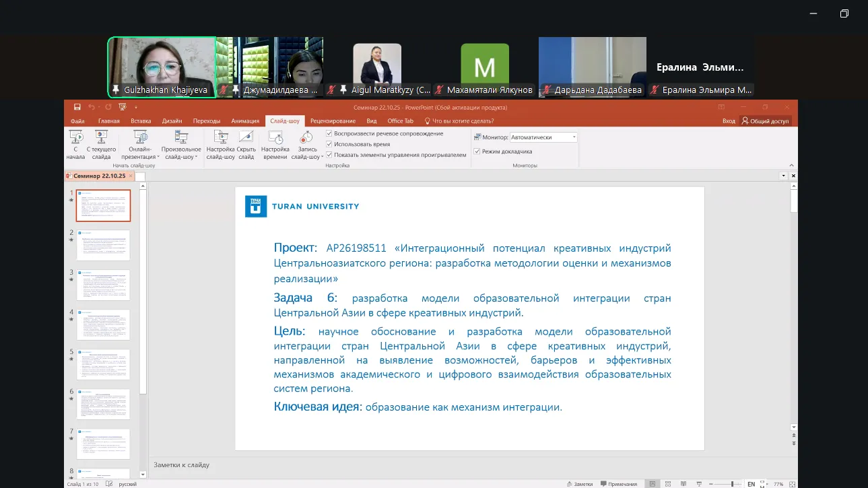Click Общий доступ share button
This screenshot has height=488, width=868.
(765, 121)
